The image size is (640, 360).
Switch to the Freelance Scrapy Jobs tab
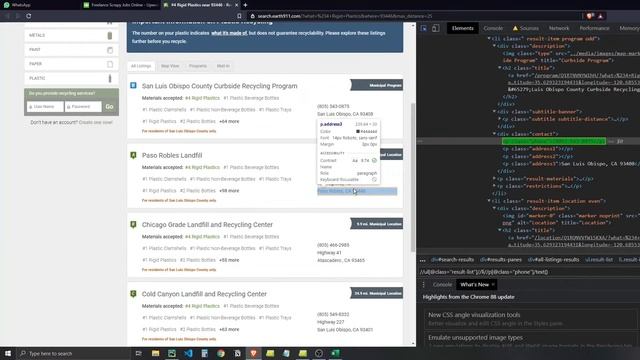point(120,5)
